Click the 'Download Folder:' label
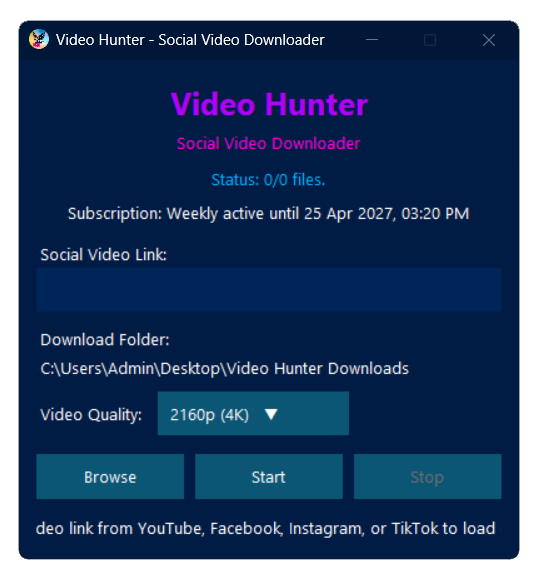 105,340
